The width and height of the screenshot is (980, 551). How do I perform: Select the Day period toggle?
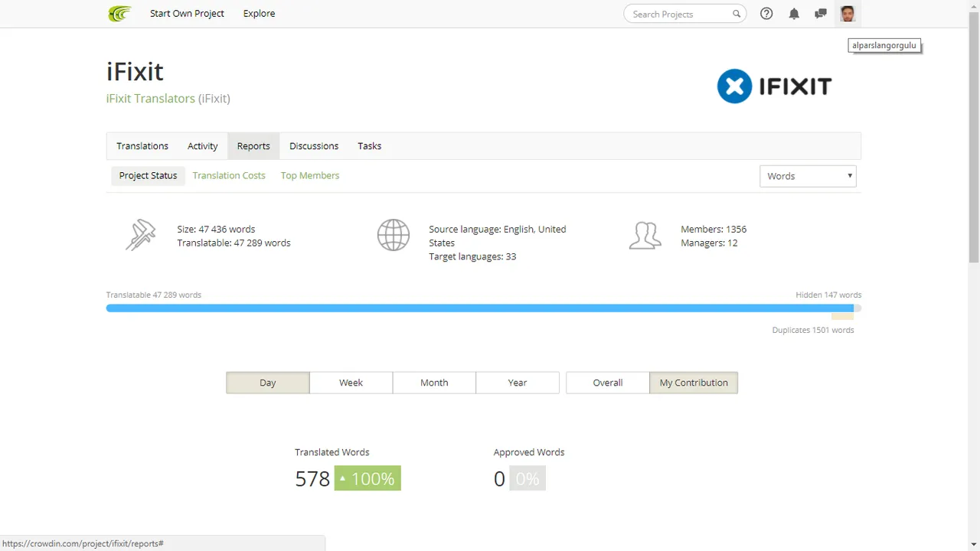point(268,383)
